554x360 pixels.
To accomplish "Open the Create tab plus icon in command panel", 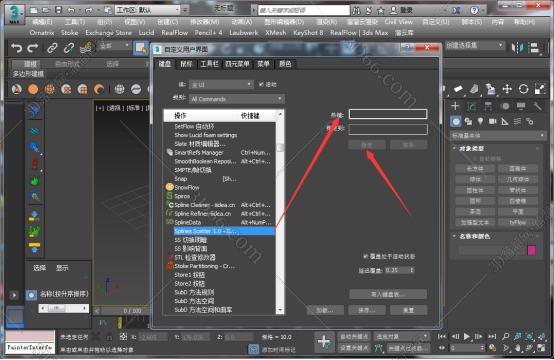I will tap(455, 106).
